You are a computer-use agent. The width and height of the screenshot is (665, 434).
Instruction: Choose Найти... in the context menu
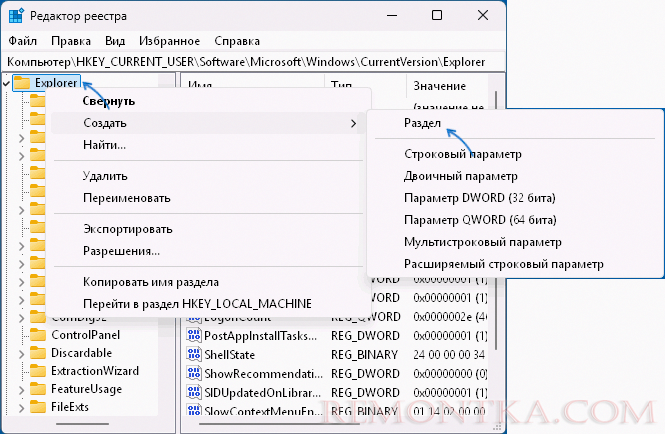click(x=208, y=145)
